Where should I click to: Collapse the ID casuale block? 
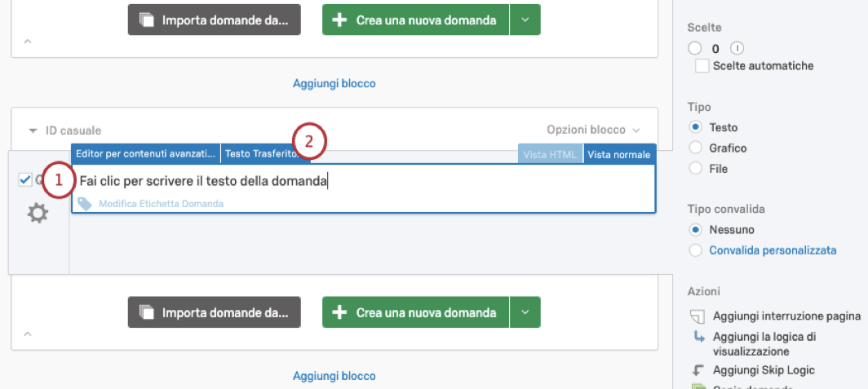[x=33, y=130]
